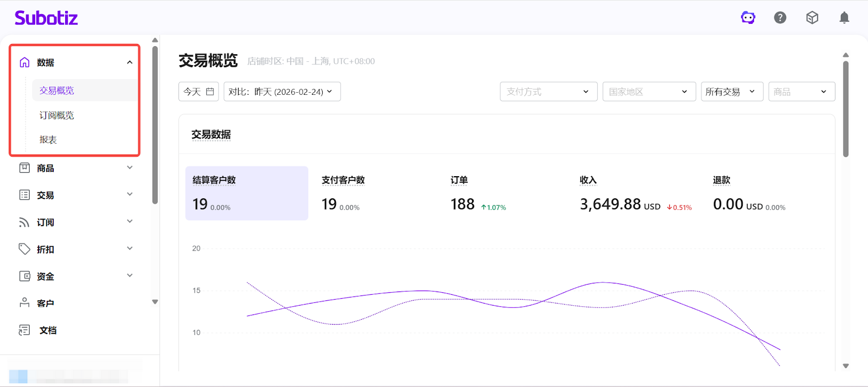Open 报表 in the sidebar
The height and width of the screenshot is (387, 868).
point(48,140)
